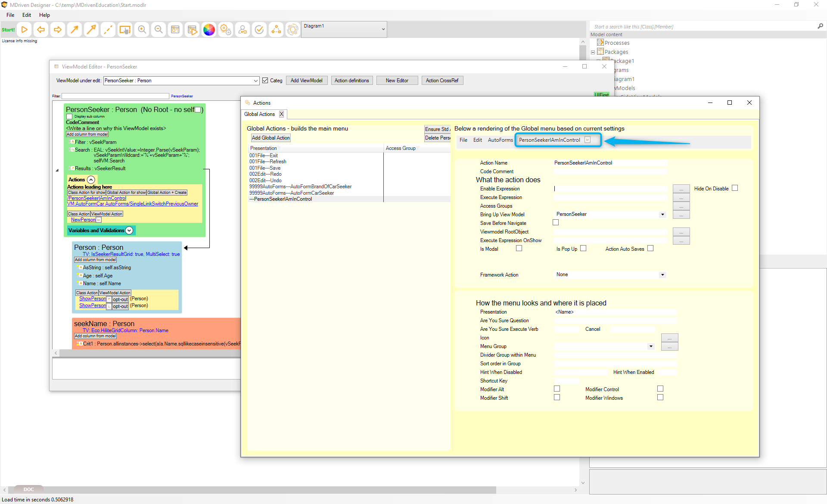Click the user with key icon

click(243, 30)
